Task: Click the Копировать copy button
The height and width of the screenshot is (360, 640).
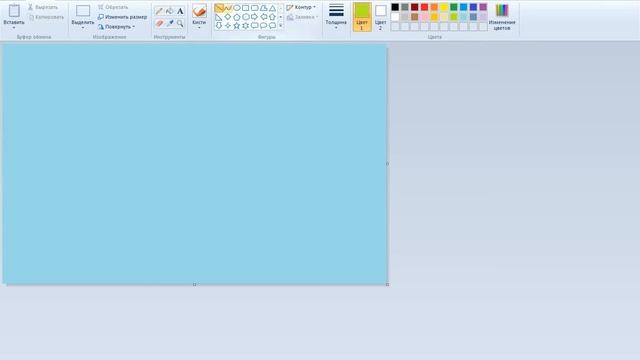Action: click(x=46, y=17)
